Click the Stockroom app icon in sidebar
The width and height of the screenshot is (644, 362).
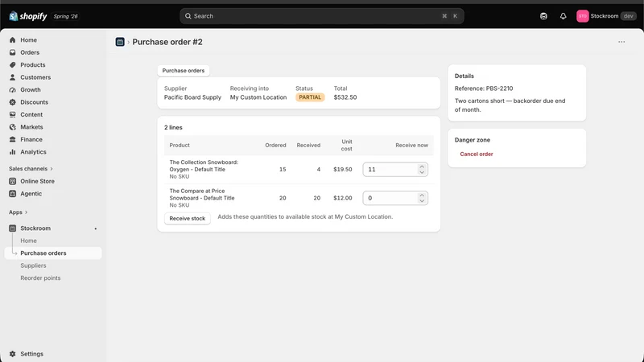(x=12, y=228)
